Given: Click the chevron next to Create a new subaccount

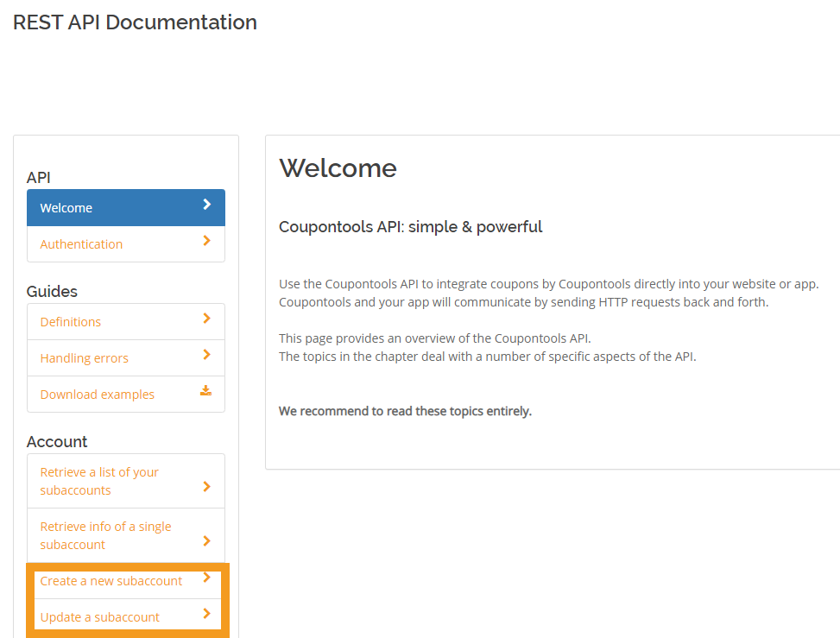Looking at the screenshot, I should pyautogui.click(x=206, y=578).
